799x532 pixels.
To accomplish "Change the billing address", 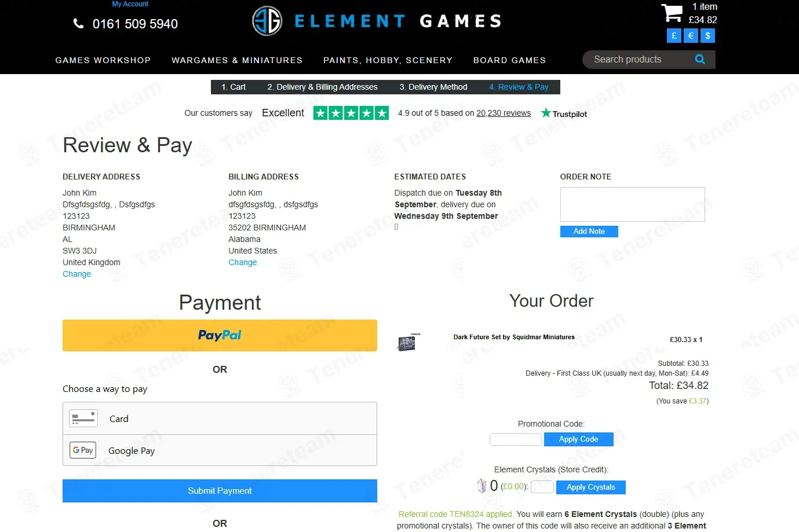I will 243,262.
